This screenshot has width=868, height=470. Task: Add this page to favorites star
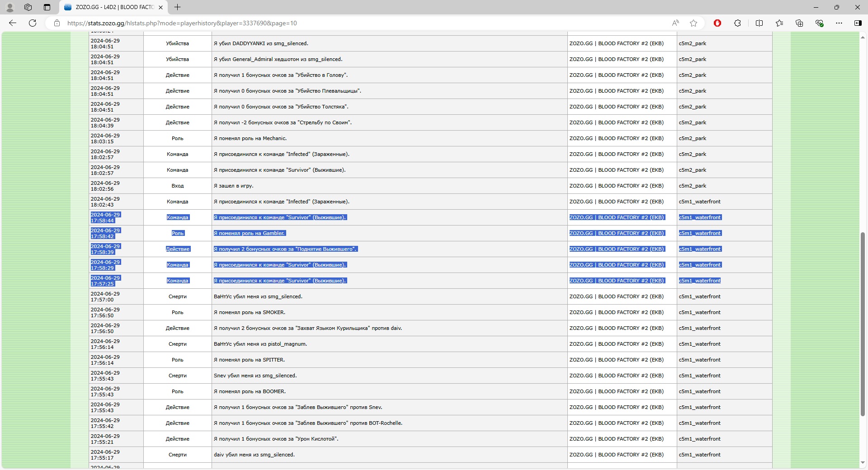click(693, 23)
